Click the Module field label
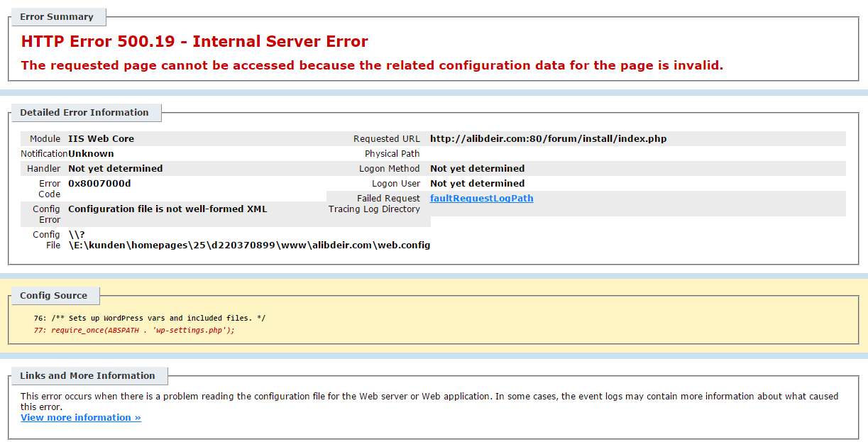 pyautogui.click(x=45, y=139)
